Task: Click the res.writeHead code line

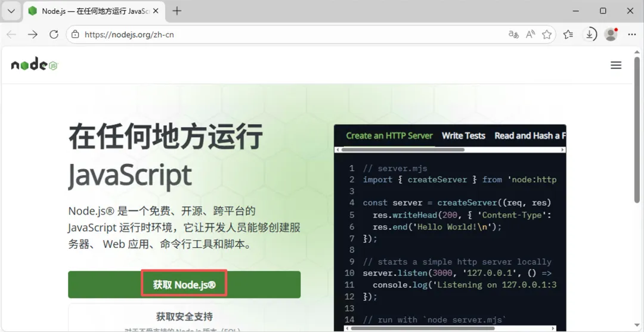Action: point(462,215)
